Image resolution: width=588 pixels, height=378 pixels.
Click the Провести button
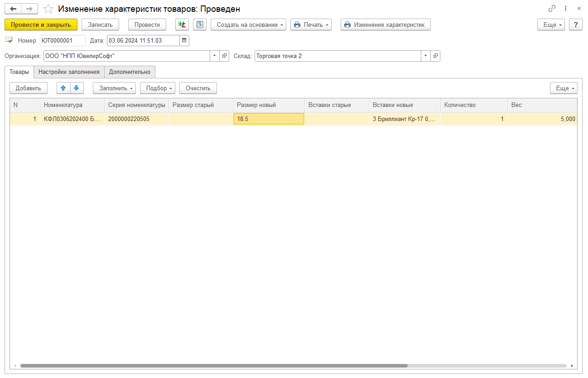point(147,24)
